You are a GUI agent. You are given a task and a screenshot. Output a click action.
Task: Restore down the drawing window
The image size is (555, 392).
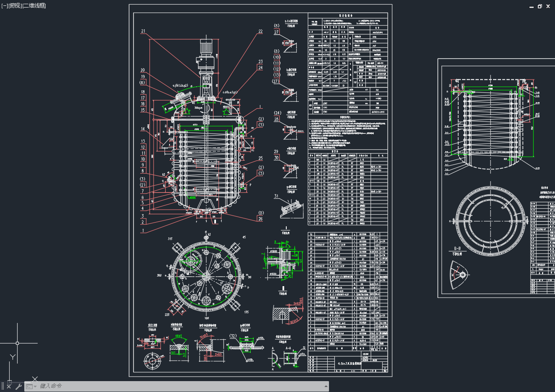tap(540, 6)
